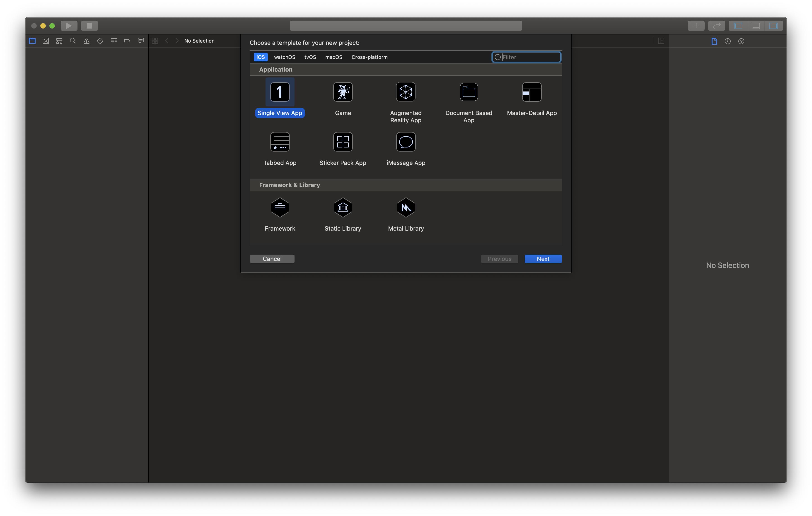812x516 pixels.
Task: Select the Framework template
Action: click(x=280, y=214)
